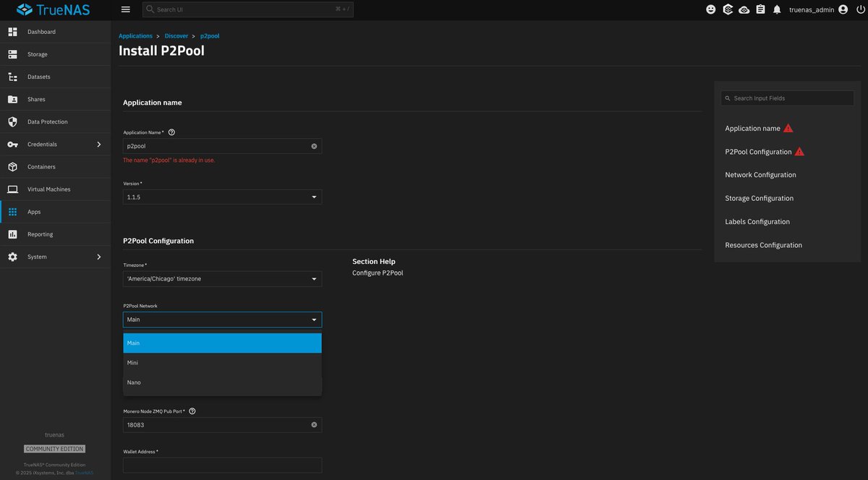Open Storage in the sidebar
Screen dimensions: 868x480
(55, 54)
